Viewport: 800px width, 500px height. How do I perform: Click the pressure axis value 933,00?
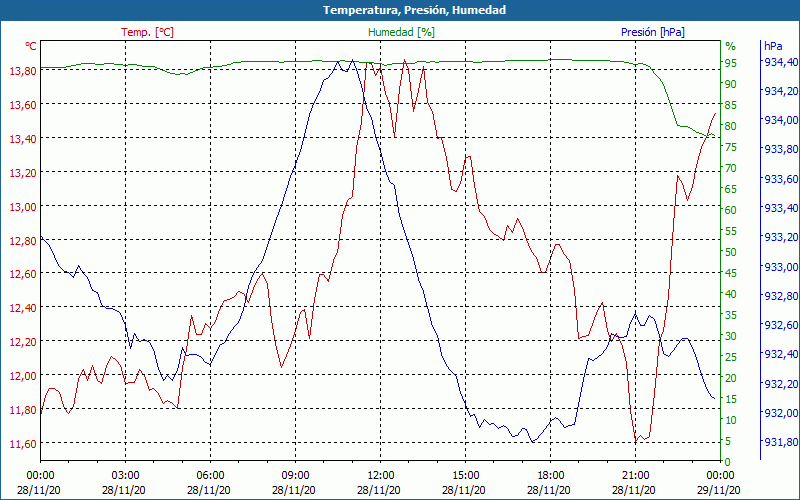tap(780, 266)
